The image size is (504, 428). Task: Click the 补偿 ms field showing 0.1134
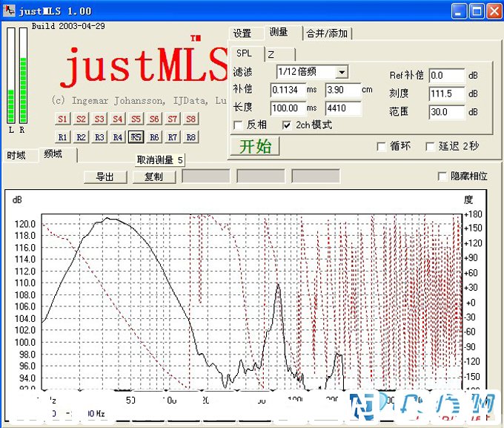coord(288,90)
